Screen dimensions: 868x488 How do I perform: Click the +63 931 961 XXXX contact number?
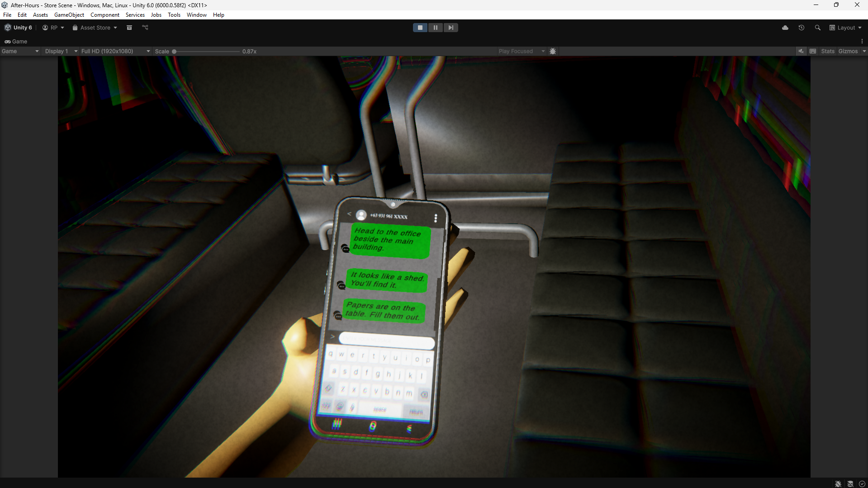coord(389,216)
